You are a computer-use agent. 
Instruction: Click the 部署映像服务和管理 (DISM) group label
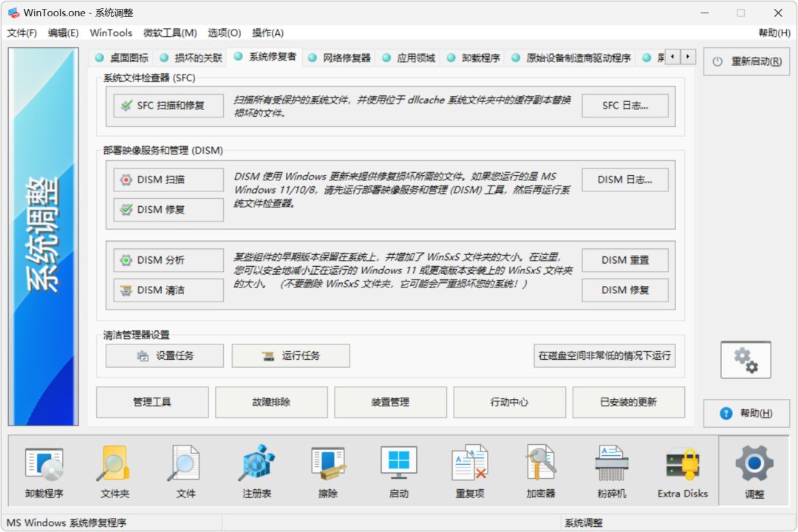click(163, 151)
